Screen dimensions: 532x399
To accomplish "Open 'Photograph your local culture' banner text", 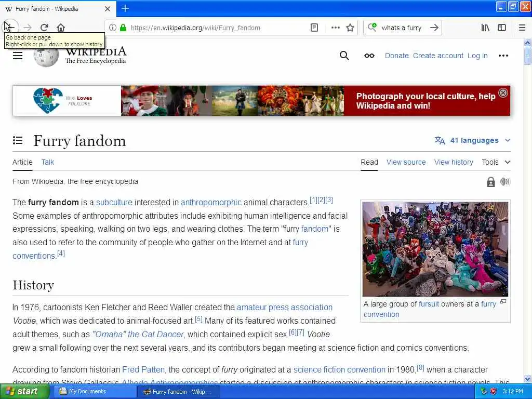I will [425, 101].
